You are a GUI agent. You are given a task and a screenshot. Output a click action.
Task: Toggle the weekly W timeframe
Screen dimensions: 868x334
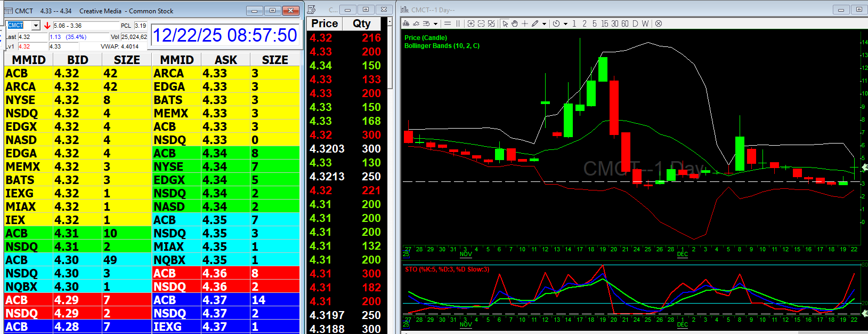tap(645, 23)
